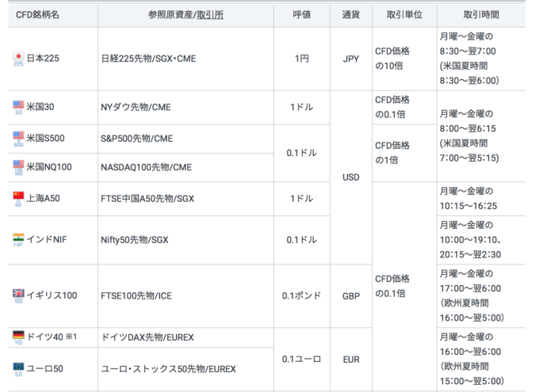
Task: Click the JPY currency cell
Action: 351,59
